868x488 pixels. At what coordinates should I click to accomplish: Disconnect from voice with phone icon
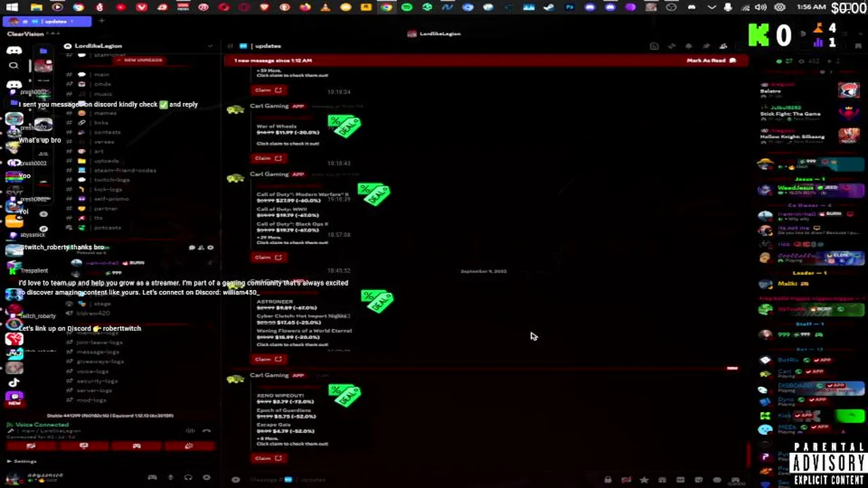pos(207,430)
